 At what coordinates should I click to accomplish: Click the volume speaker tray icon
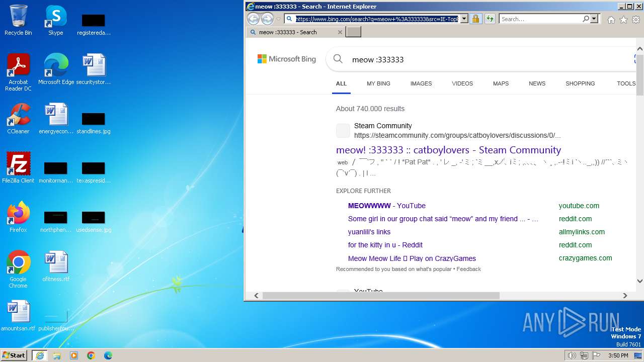pos(572,355)
